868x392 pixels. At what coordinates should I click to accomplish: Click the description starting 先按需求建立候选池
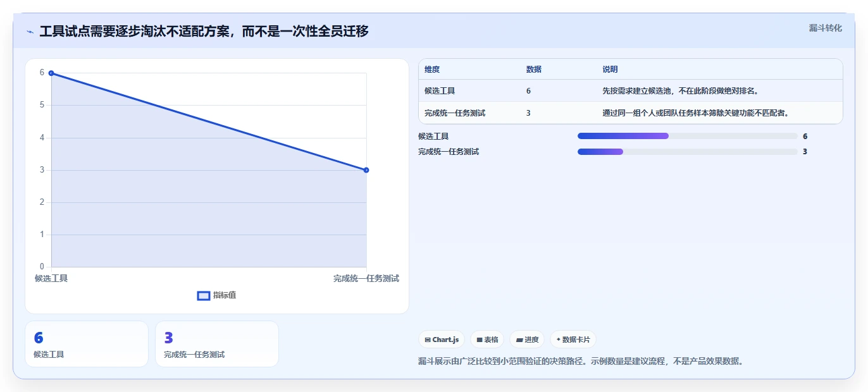tap(680, 91)
